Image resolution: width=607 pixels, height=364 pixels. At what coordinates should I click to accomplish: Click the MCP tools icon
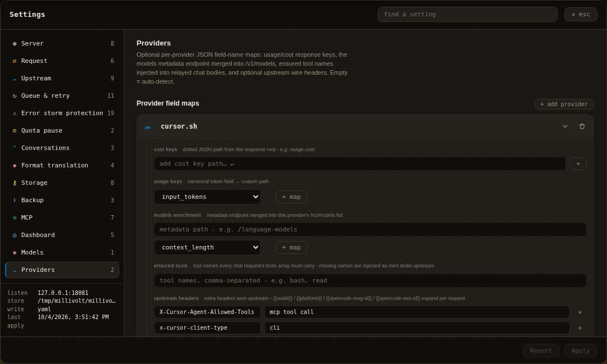pos(14,218)
